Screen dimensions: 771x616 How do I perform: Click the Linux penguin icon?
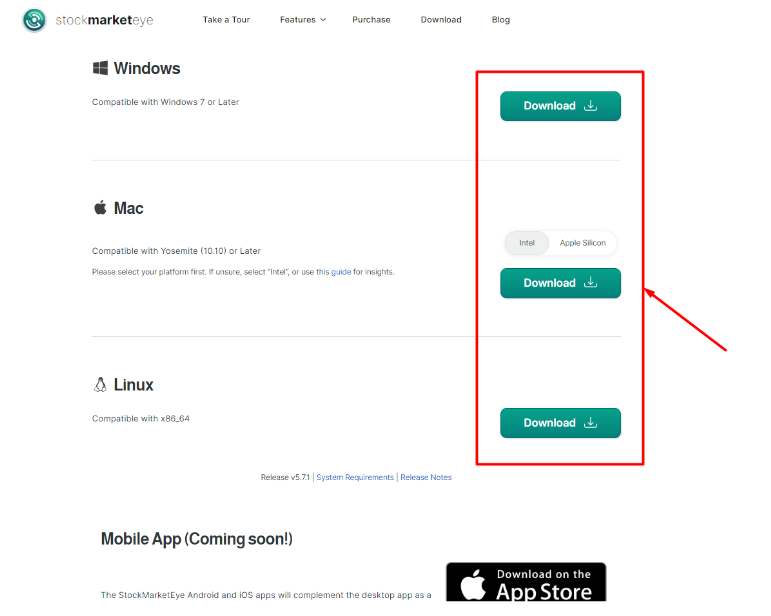pos(100,384)
